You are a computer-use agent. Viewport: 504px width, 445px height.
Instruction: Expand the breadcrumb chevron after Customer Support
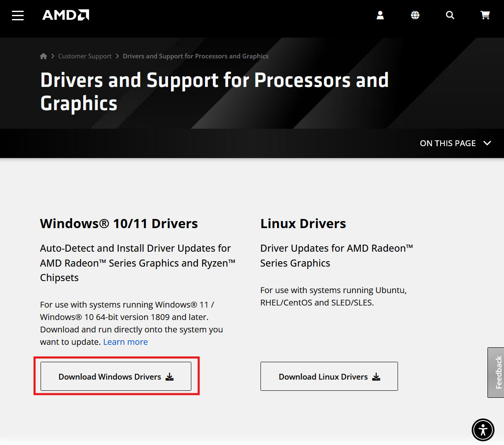117,56
